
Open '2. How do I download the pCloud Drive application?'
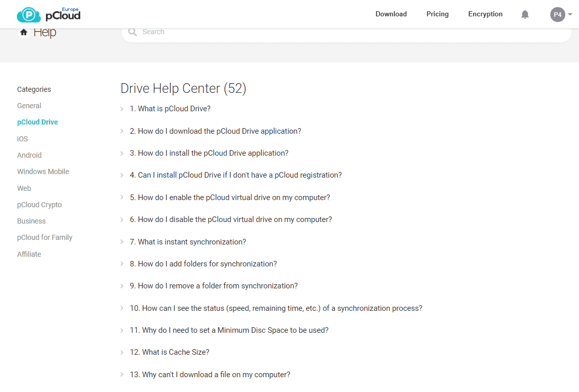[215, 131]
